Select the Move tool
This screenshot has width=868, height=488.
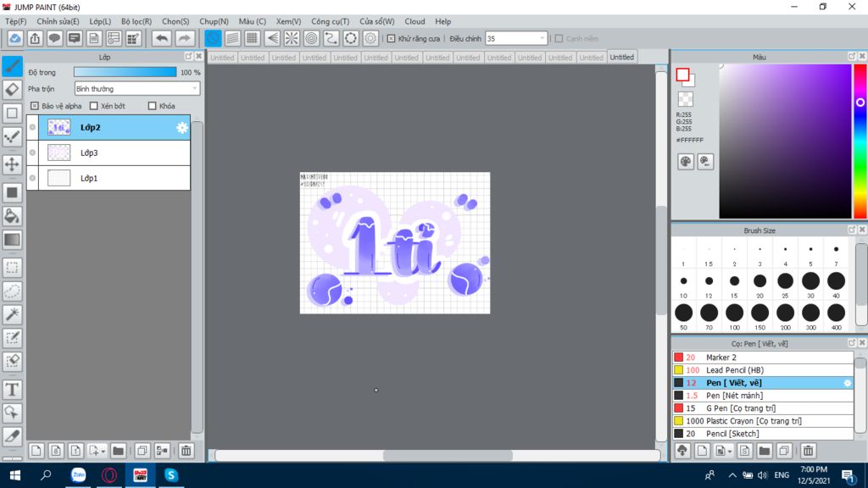point(12,164)
